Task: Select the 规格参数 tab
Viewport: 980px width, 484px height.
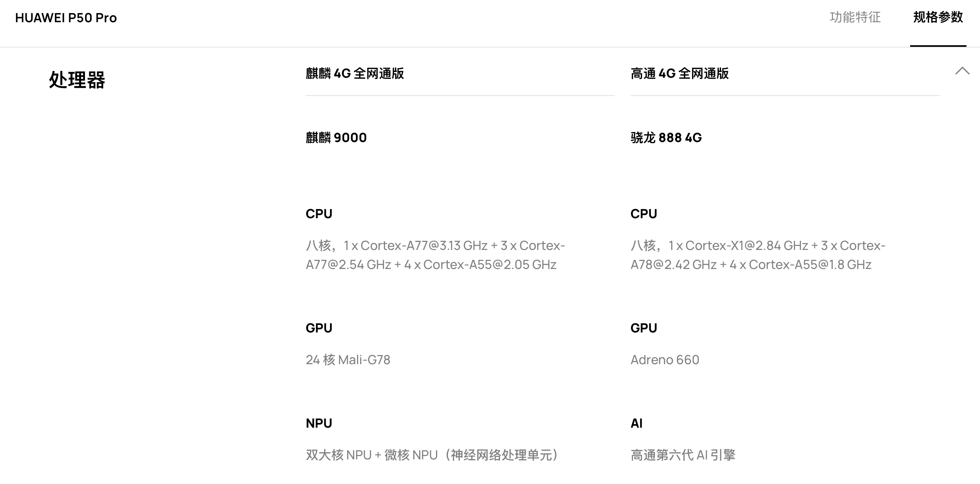Action: [938, 17]
